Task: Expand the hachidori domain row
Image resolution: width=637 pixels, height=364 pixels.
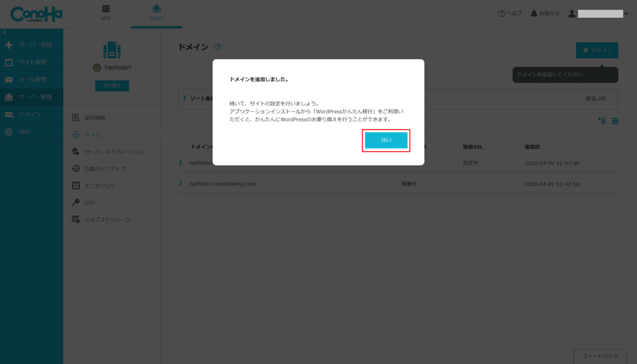Action: [x=179, y=162]
